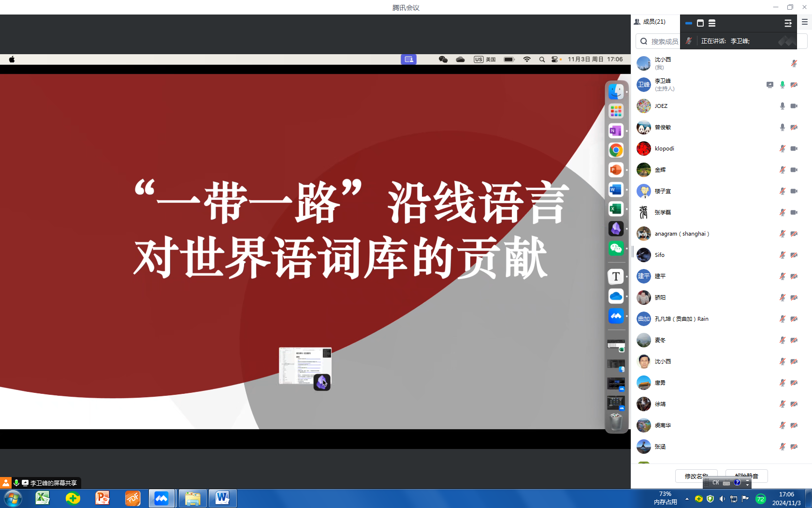The height and width of the screenshot is (508, 812).
Task: Click 李卫峰 screen sharing icon
Action: [x=770, y=85]
